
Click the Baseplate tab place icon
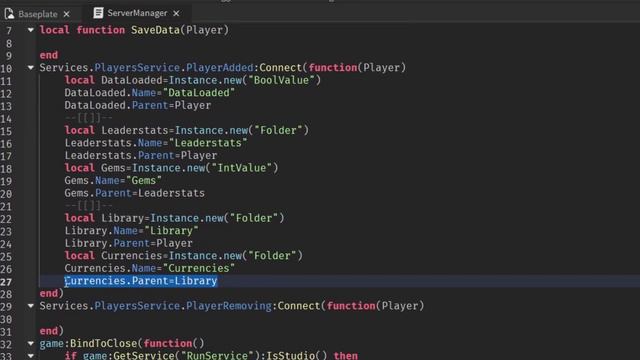[9, 14]
